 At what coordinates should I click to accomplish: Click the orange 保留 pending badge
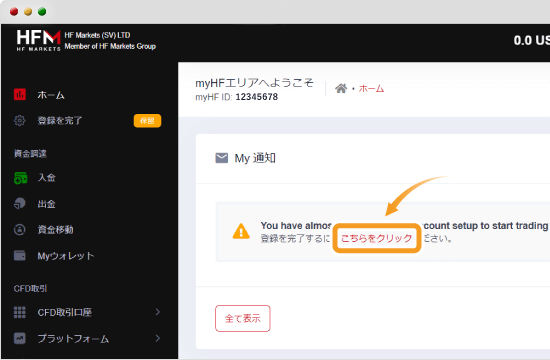pos(147,121)
